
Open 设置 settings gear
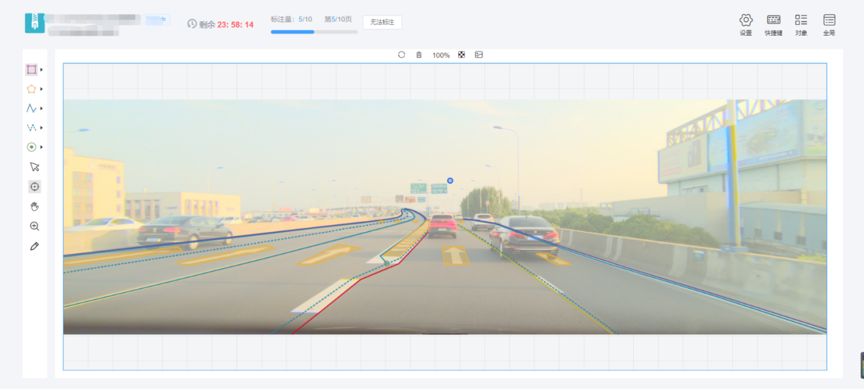746,25
